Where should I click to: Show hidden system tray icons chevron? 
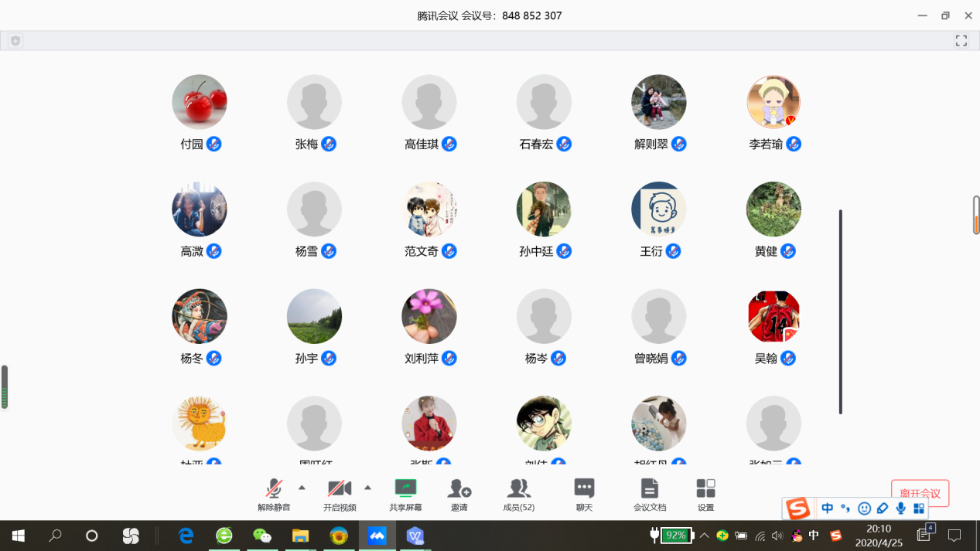pos(705,536)
